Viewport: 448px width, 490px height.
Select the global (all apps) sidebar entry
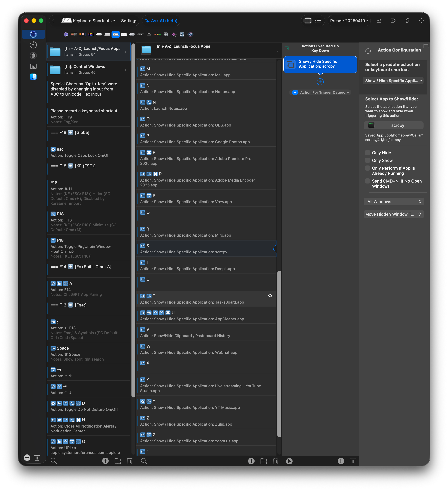(x=33, y=34)
